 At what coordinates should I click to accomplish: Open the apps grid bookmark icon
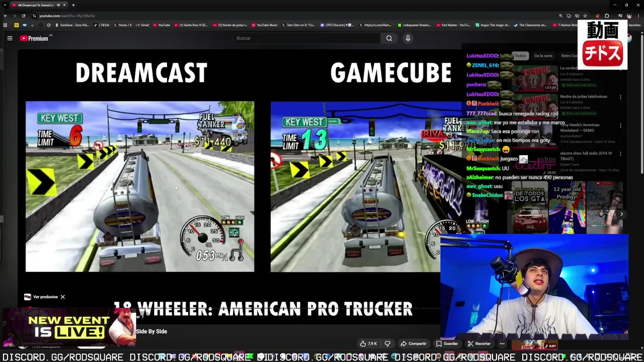5,25
